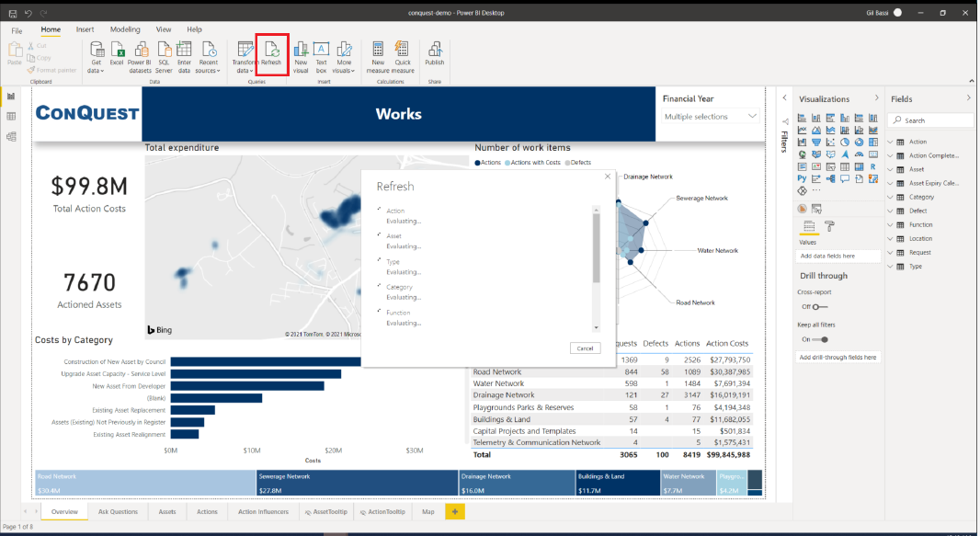Screen dimensions: 980x536
Task: Collapse the ribbon with the chevron
Action: coord(971,81)
